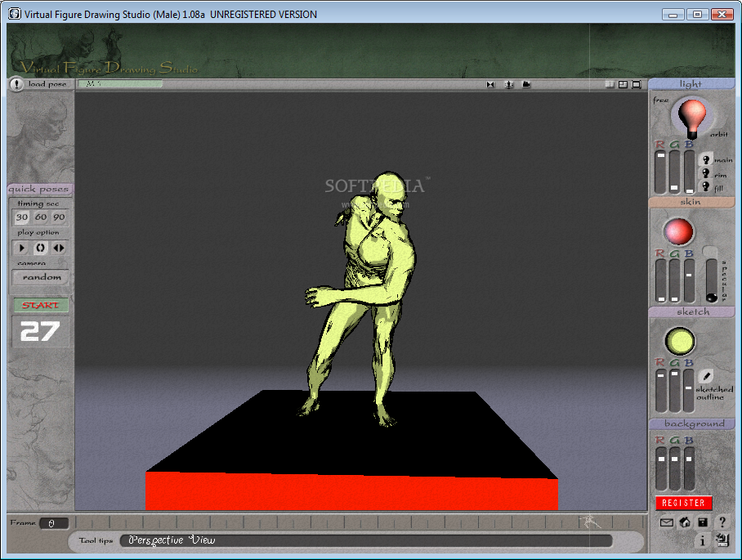Click the house home page icon
Screen dimensions: 742x560
coord(685,522)
